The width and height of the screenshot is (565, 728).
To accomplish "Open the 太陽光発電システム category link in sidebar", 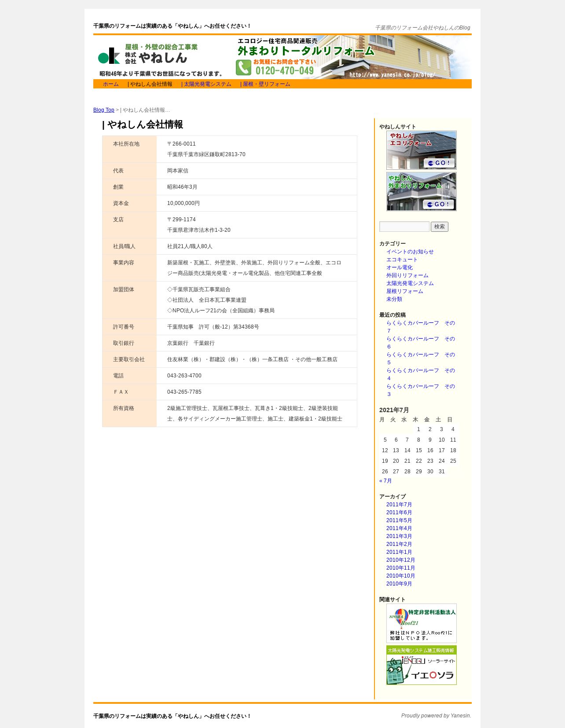I will (x=410, y=283).
